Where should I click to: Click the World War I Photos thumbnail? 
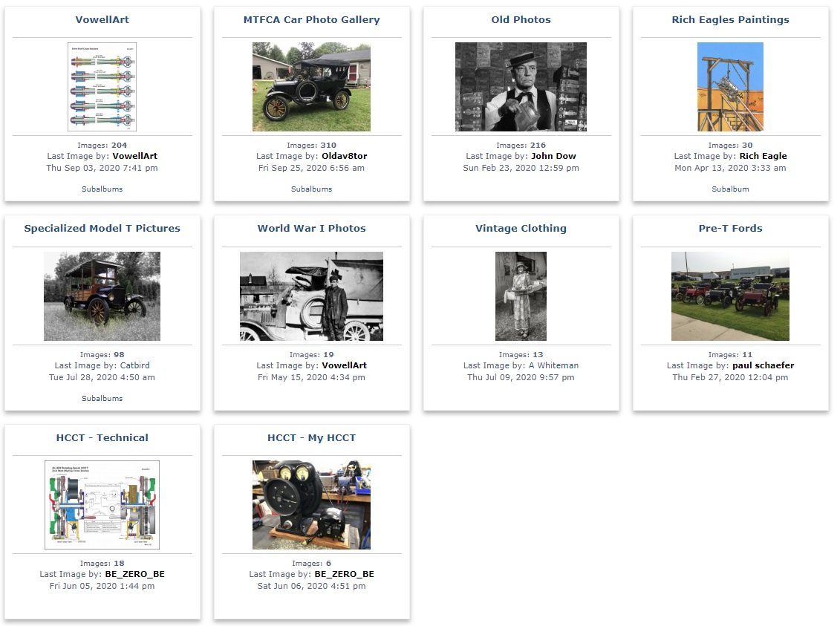311,296
